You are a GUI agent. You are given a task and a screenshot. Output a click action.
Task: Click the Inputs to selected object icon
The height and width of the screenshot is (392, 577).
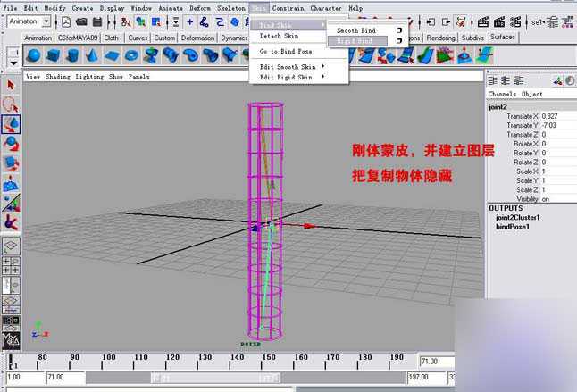click(x=431, y=22)
